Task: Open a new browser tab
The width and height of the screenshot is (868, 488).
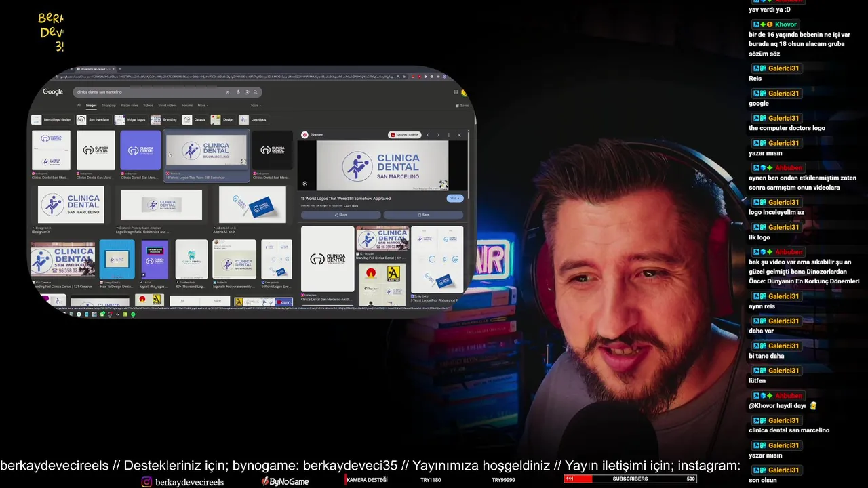Action: [x=120, y=69]
